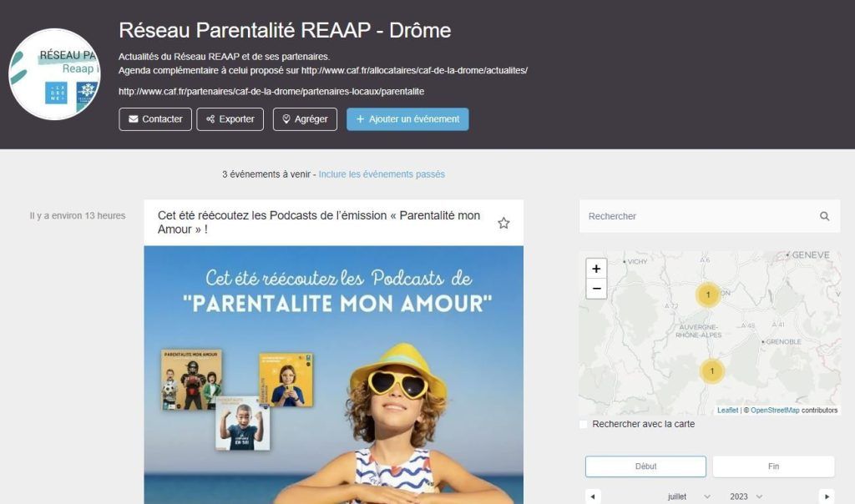Select the Fin date tab
Viewport: 855px width, 504px height.
[773, 466]
